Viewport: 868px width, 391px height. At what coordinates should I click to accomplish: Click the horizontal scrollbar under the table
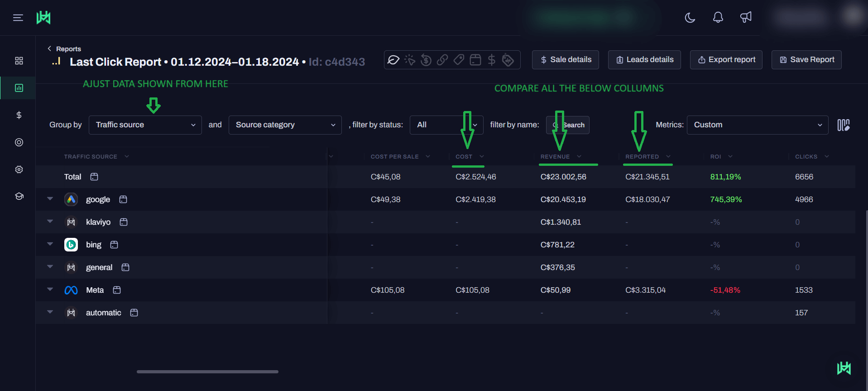pos(207,372)
